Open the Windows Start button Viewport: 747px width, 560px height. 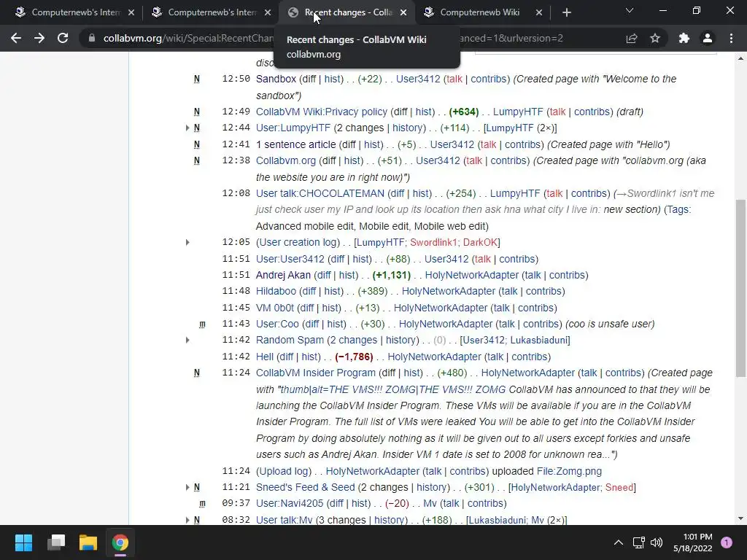pos(23,542)
